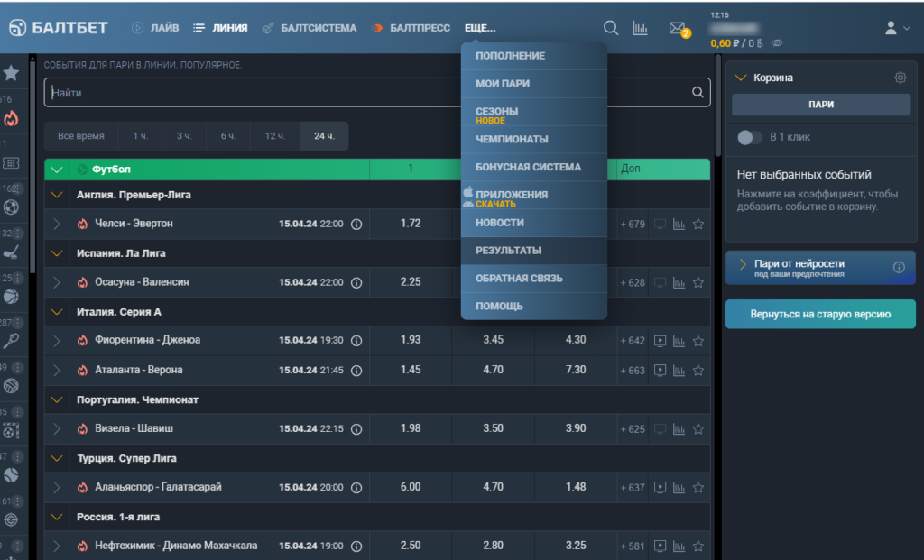
Task: Select football sport icon in sidebar
Action: (11, 207)
